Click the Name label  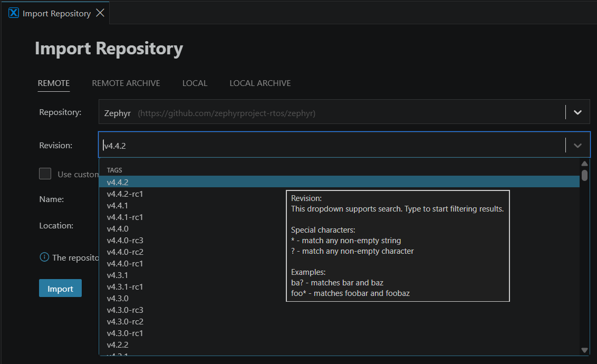pyautogui.click(x=51, y=199)
